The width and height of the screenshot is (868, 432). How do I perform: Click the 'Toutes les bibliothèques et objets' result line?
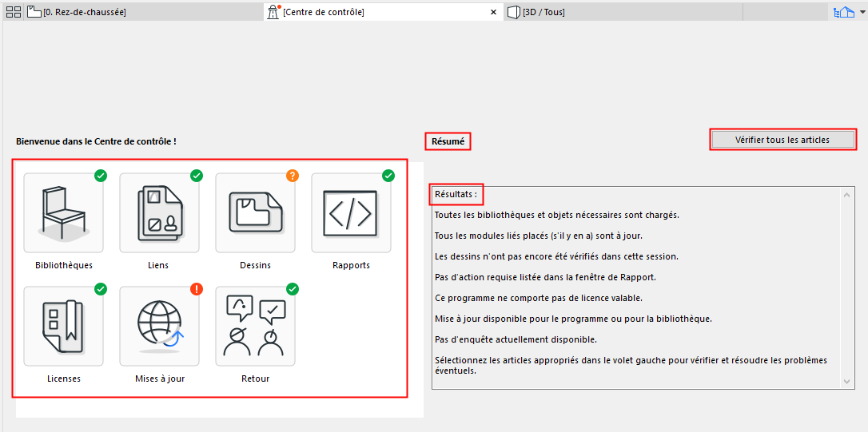[556, 215]
